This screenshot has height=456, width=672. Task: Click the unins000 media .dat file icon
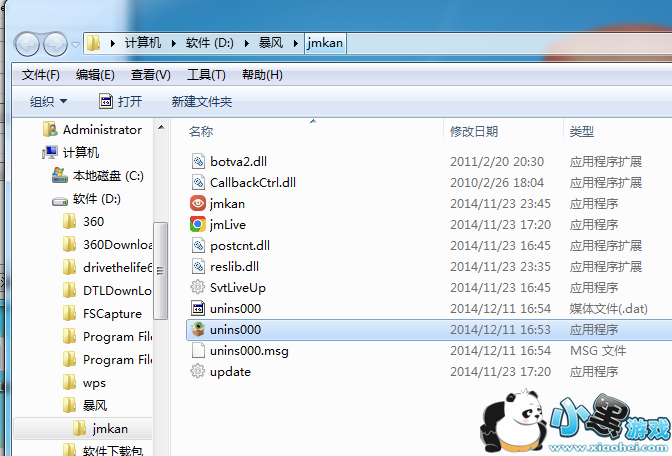click(x=198, y=308)
